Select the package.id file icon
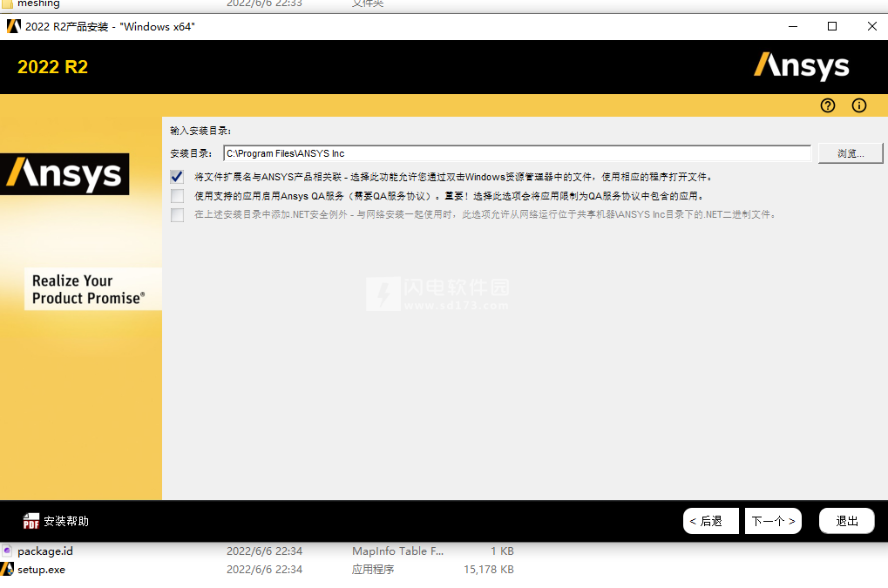The height and width of the screenshot is (588, 888). (8, 551)
